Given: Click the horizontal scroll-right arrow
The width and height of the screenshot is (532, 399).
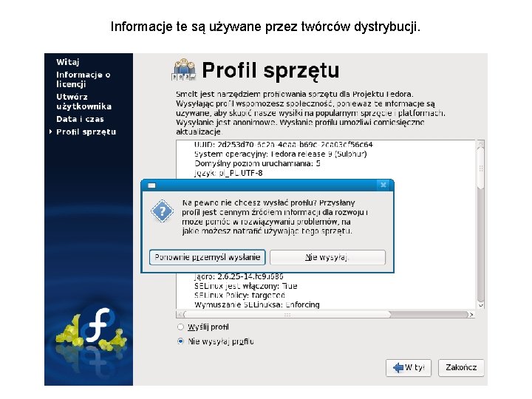Looking at the screenshot, I should point(471,315).
